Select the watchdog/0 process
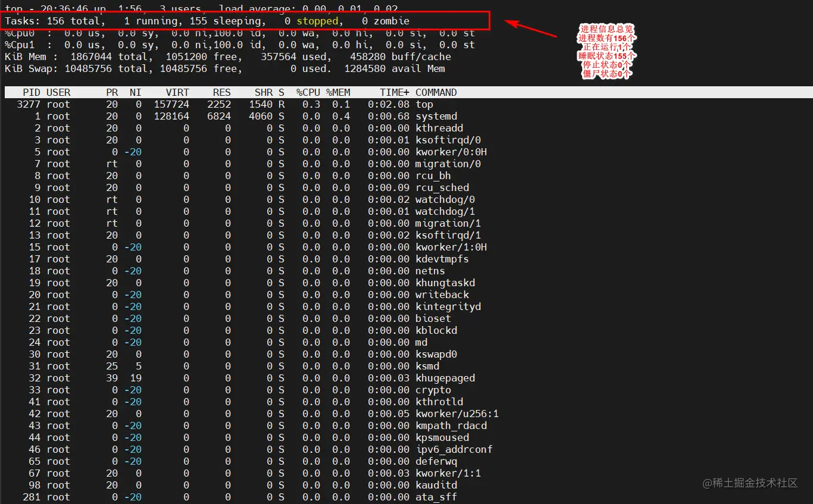The image size is (813, 504). click(x=445, y=199)
